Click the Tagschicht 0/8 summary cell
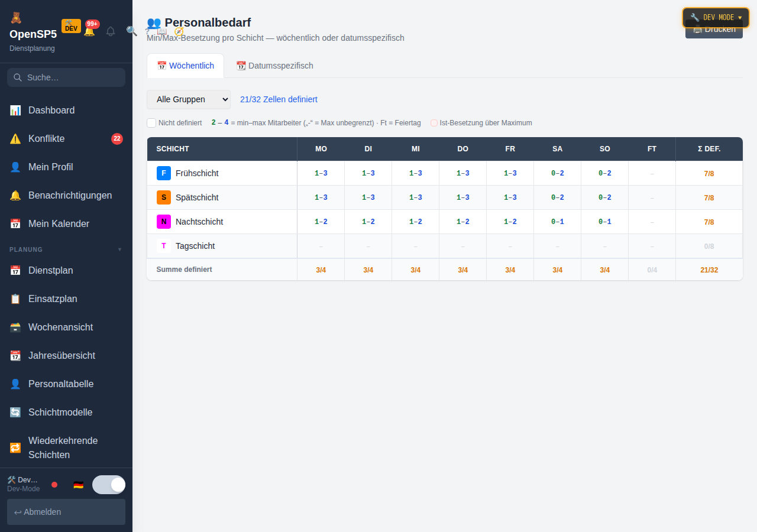The width and height of the screenshot is (757, 532). (709, 246)
